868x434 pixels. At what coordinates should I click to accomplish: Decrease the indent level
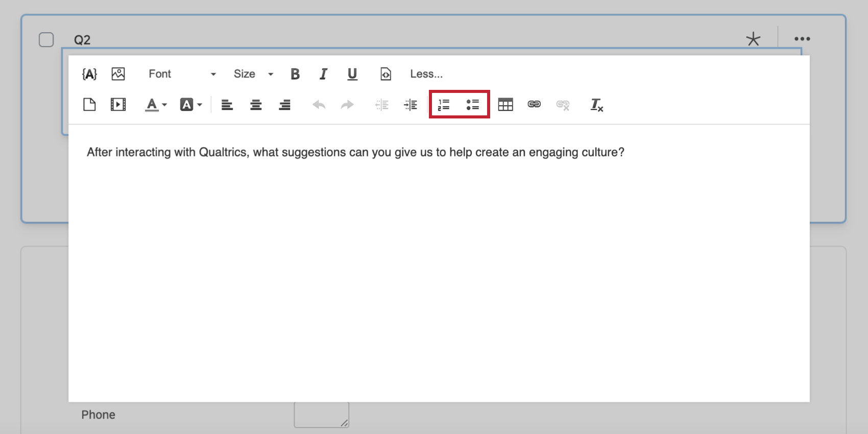pyautogui.click(x=382, y=105)
